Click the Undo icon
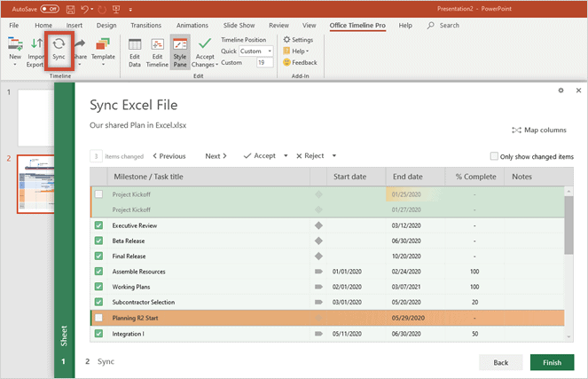Viewport: 588px width, 379px height. click(85, 10)
